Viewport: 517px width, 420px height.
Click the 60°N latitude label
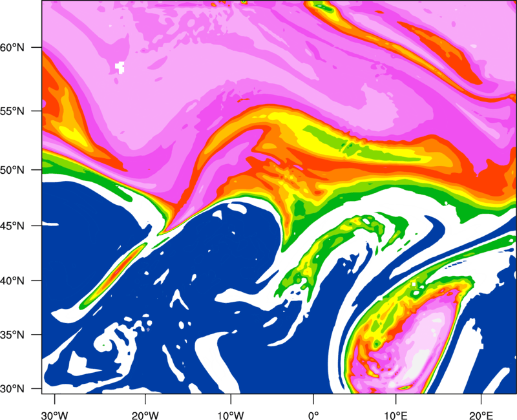[12, 47]
